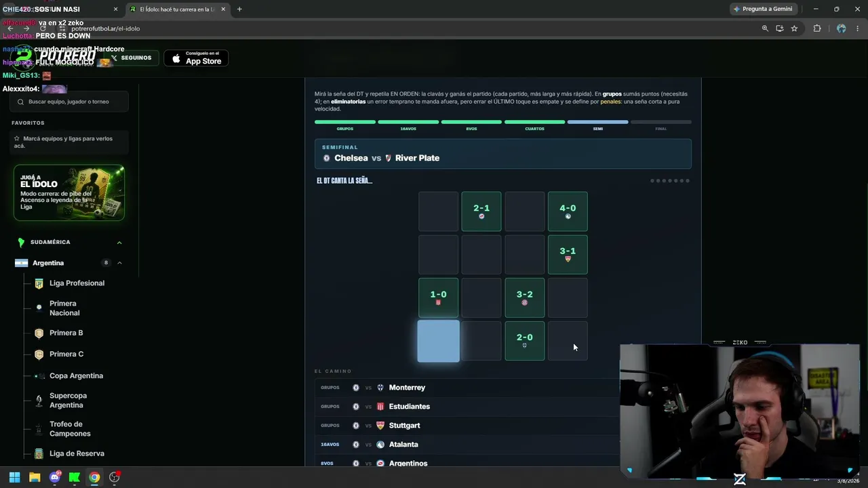Click the River Plate crest in semifinal header

coord(389,158)
